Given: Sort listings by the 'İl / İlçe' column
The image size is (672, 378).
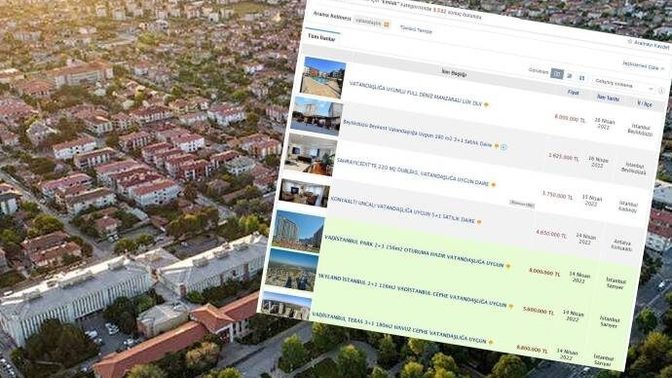Looking at the screenshot, I should pyautogui.click(x=644, y=103).
